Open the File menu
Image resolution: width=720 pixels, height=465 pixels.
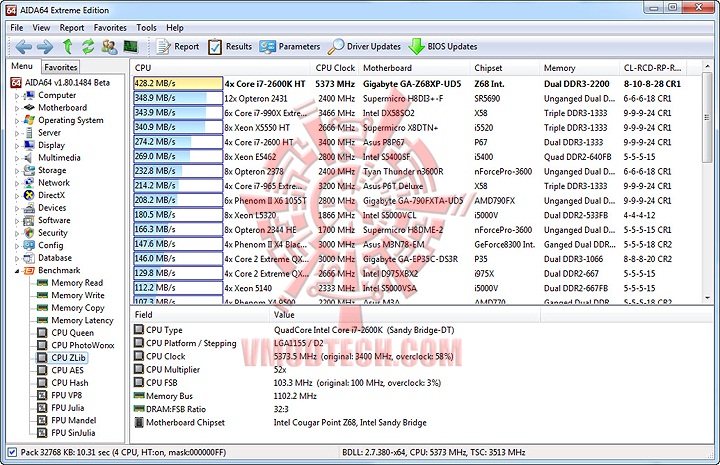17,28
